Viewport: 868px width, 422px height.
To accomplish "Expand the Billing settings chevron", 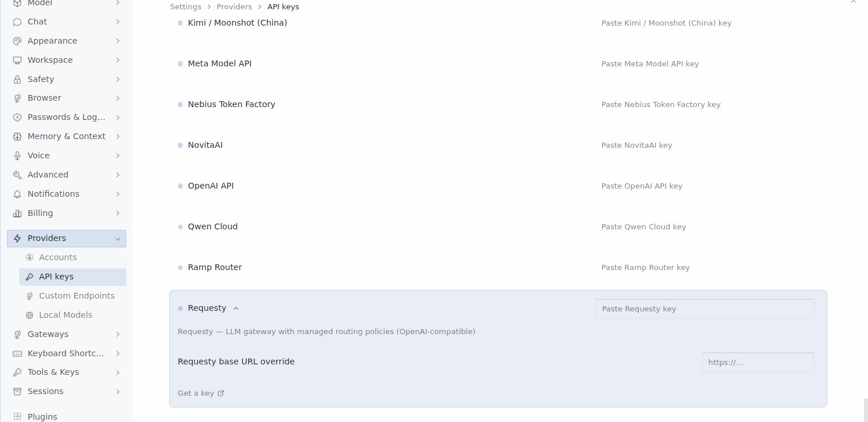I will [118, 214].
